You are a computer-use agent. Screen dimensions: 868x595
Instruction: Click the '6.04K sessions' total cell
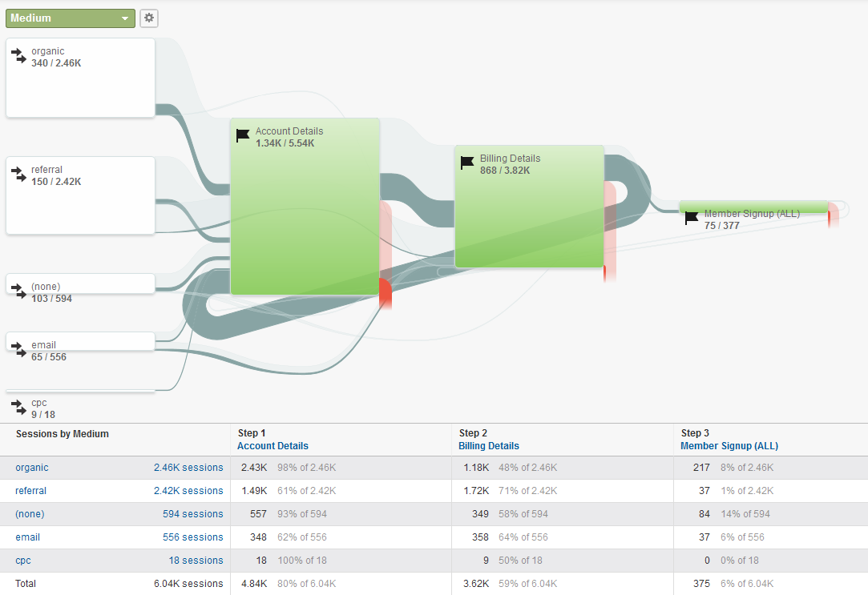189,584
